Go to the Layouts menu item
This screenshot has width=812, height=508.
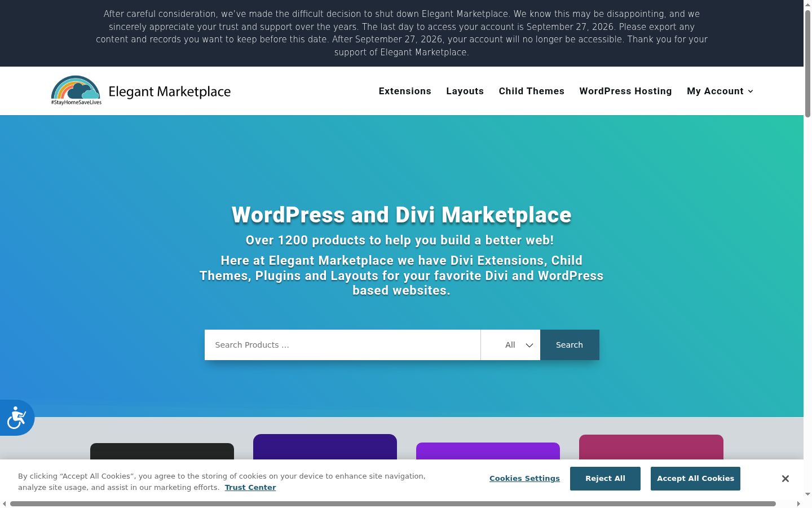[x=465, y=91]
